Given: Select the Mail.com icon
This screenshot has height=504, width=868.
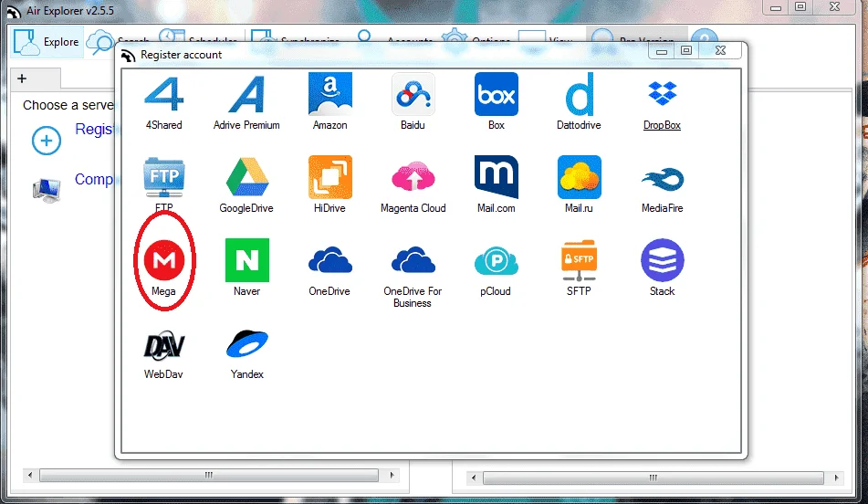Looking at the screenshot, I should click(x=496, y=177).
